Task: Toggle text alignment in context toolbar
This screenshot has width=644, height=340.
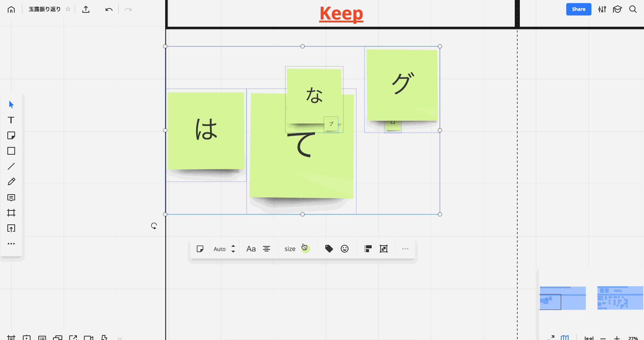Action: tap(266, 249)
